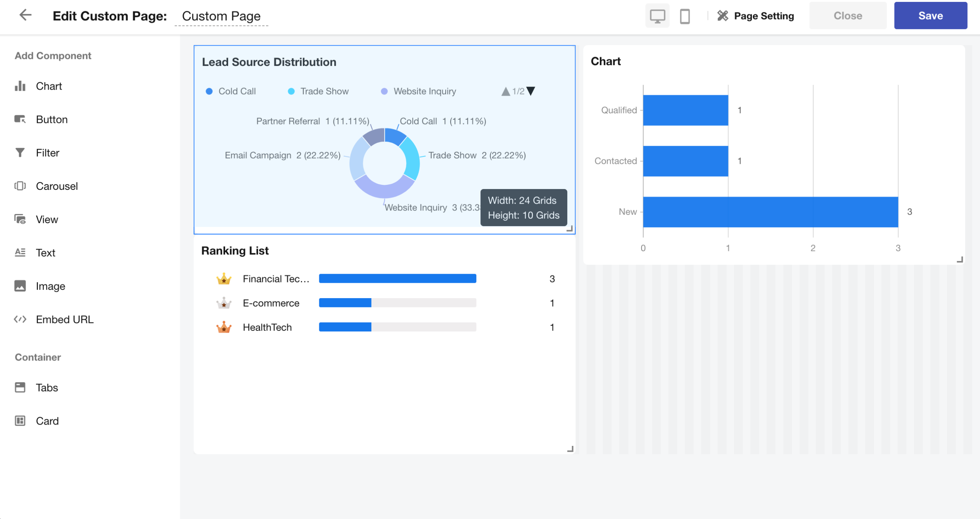Switch to mobile preview icon
Viewport: 980px width, 519px height.
click(684, 16)
